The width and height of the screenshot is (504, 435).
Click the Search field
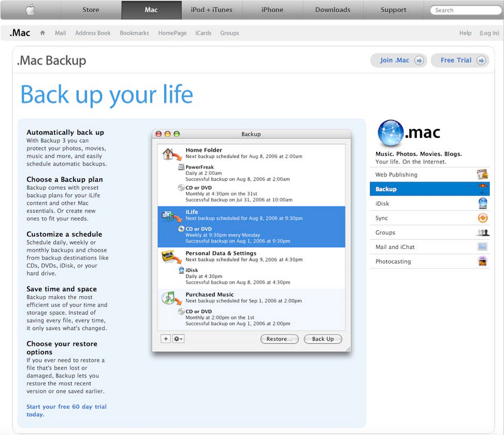466,10
